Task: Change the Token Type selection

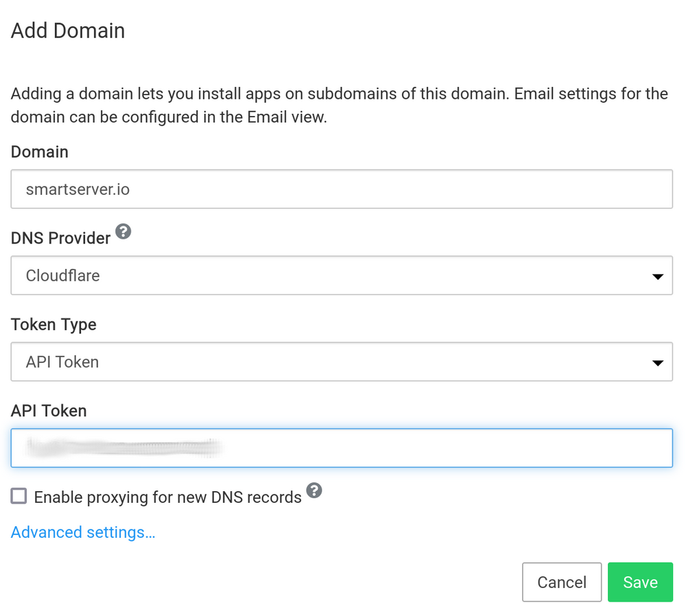Action: click(x=342, y=362)
